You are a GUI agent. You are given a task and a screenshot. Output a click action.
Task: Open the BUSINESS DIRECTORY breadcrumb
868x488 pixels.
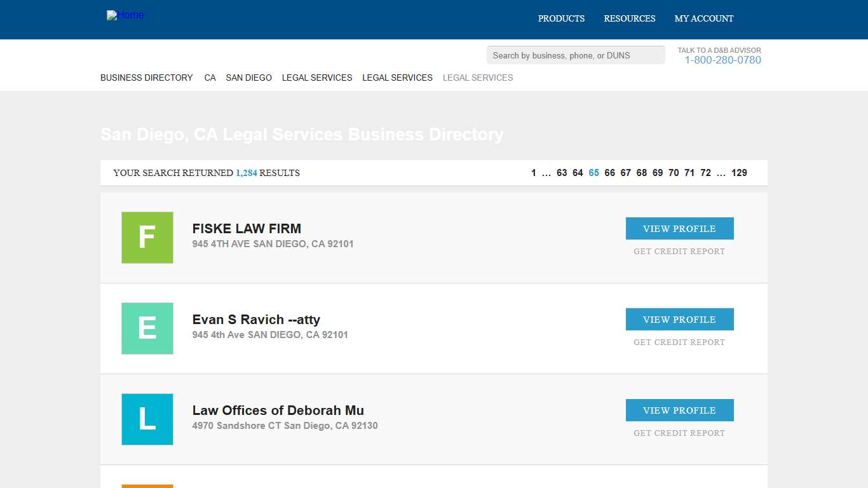pos(146,78)
